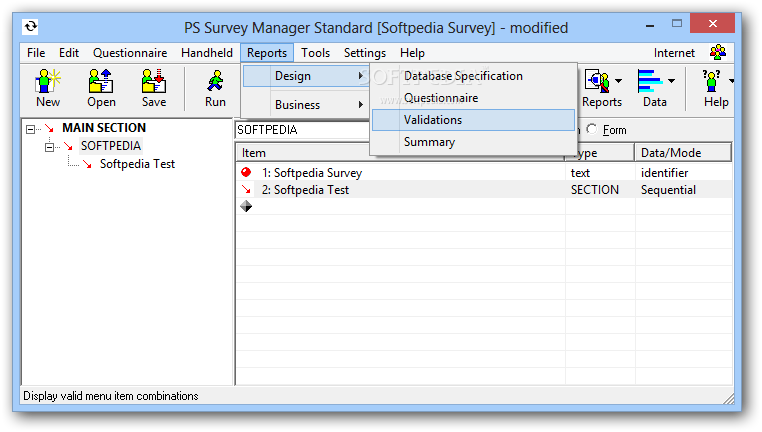Maximize the PS Survey Manager window

pyautogui.click(x=677, y=23)
